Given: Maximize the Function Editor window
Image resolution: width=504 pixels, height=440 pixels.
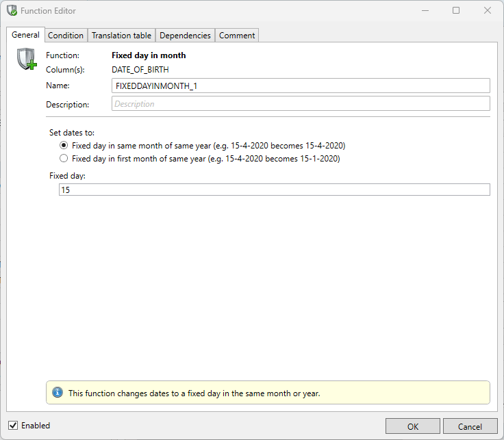Looking at the screenshot, I should click(456, 11).
